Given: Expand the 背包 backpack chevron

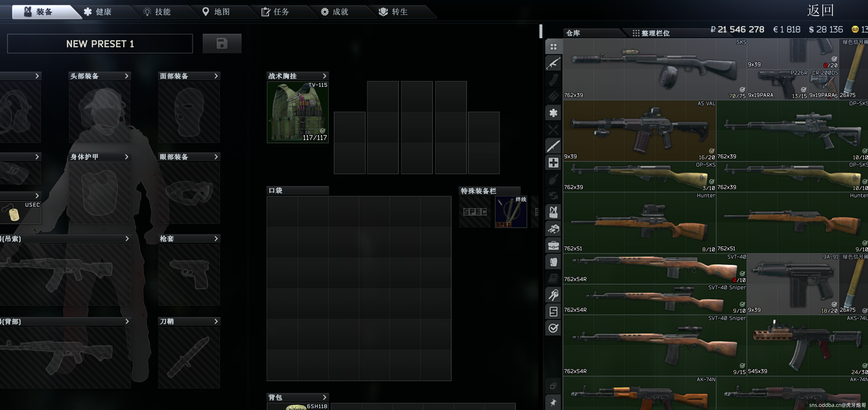Looking at the screenshot, I should click(x=325, y=397).
